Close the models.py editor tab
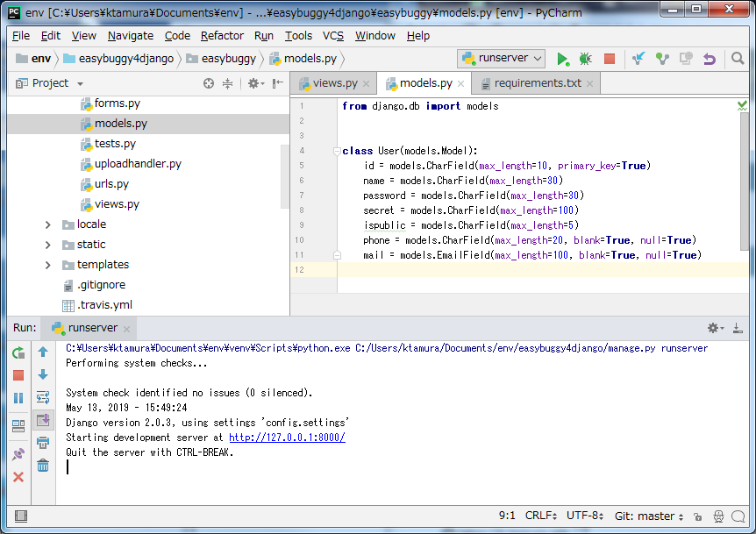This screenshot has width=756, height=534. tap(461, 84)
